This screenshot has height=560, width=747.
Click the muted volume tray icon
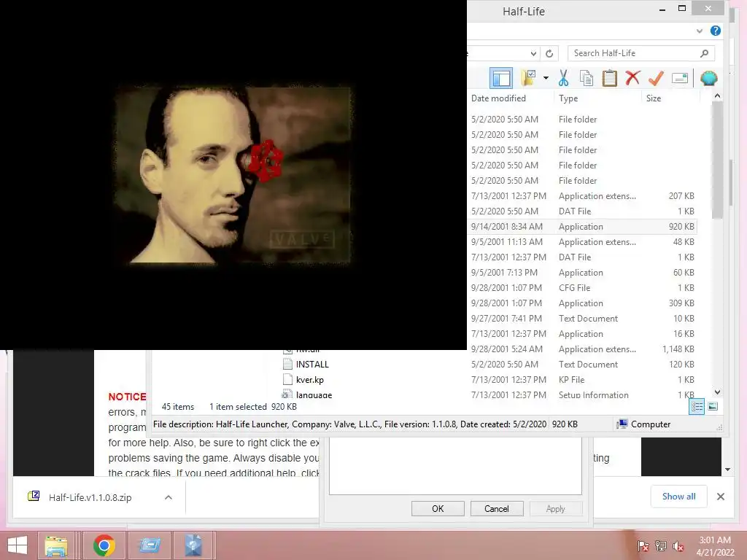678,546
